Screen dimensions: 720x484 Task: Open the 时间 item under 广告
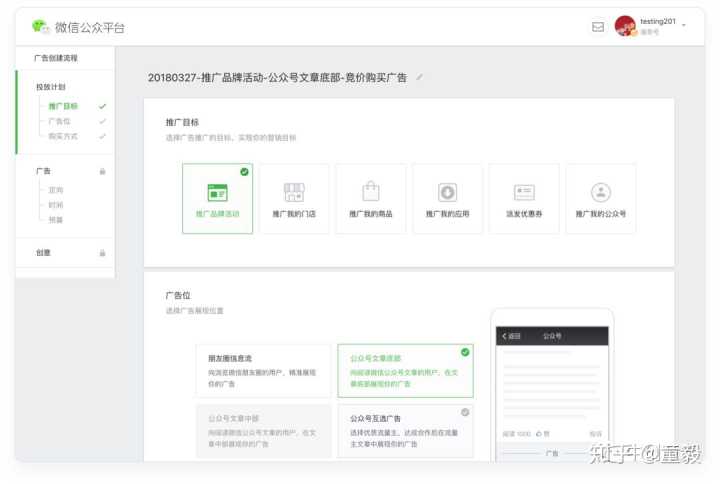56,205
